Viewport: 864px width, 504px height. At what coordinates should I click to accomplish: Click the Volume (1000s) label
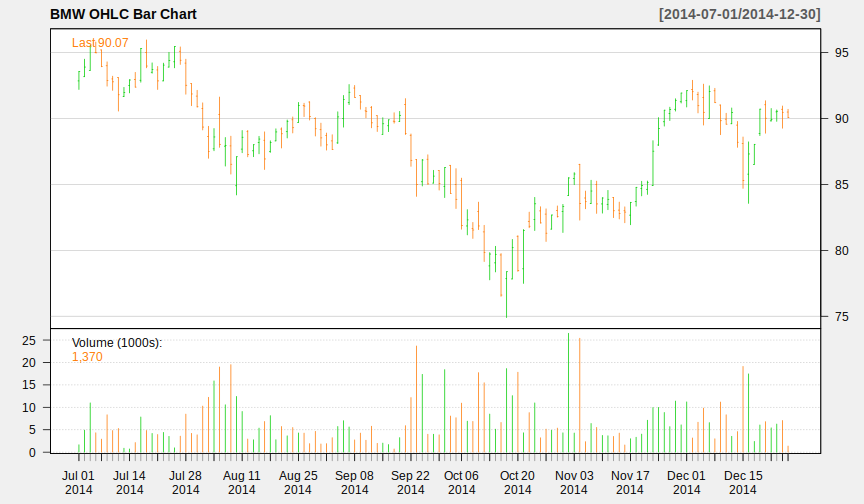(117, 343)
